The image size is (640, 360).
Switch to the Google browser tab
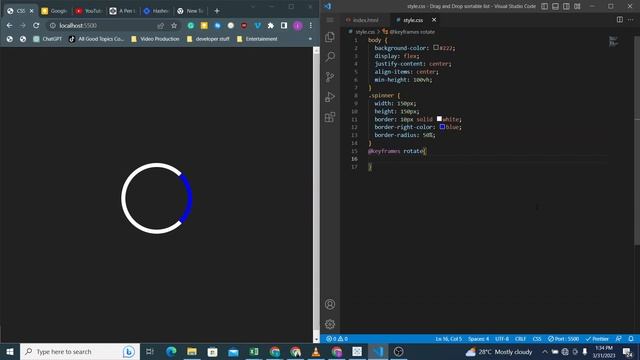[x=54, y=11]
